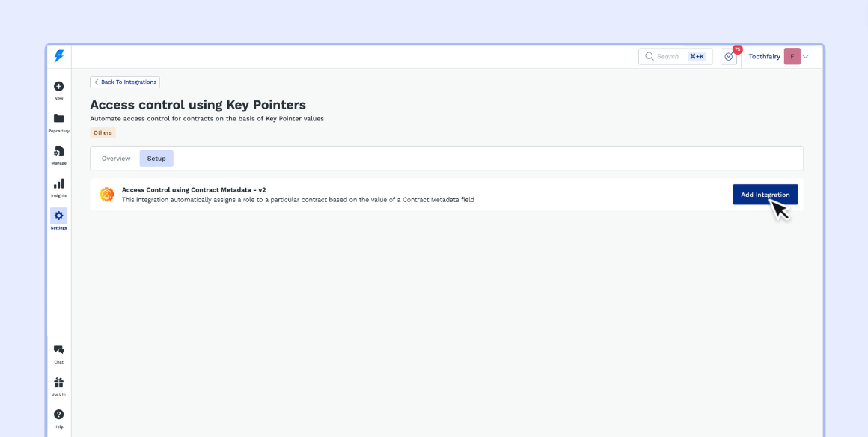Open the New item sidebar icon
Screen dimensions: 868x437
tap(59, 87)
